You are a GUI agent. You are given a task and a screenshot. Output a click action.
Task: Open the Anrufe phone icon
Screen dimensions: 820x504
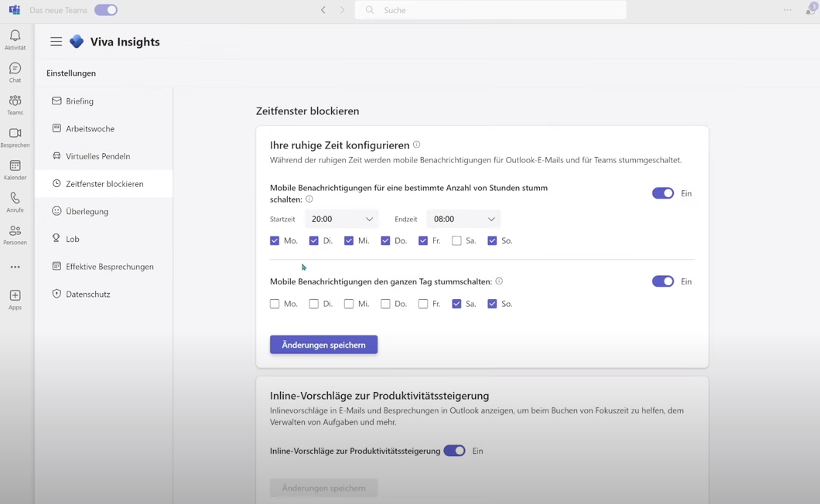tap(15, 202)
